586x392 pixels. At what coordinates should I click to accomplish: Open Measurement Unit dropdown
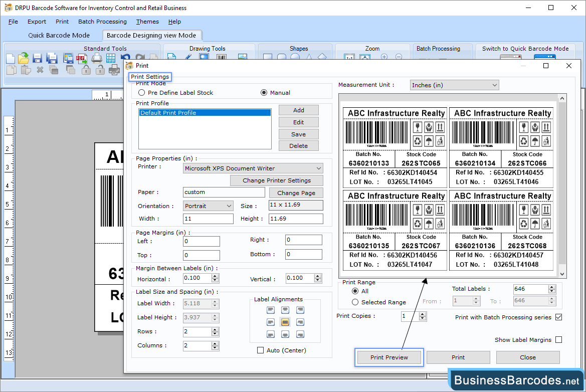pyautogui.click(x=455, y=85)
